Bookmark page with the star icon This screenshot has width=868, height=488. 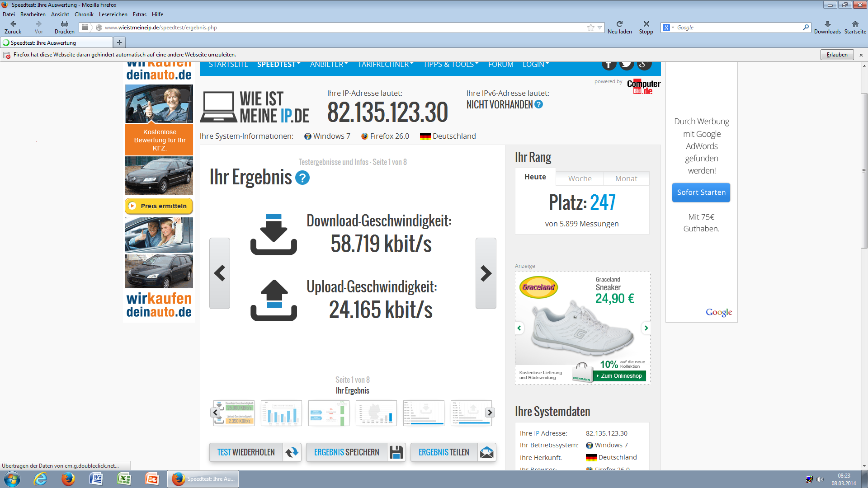click(590, 28)
